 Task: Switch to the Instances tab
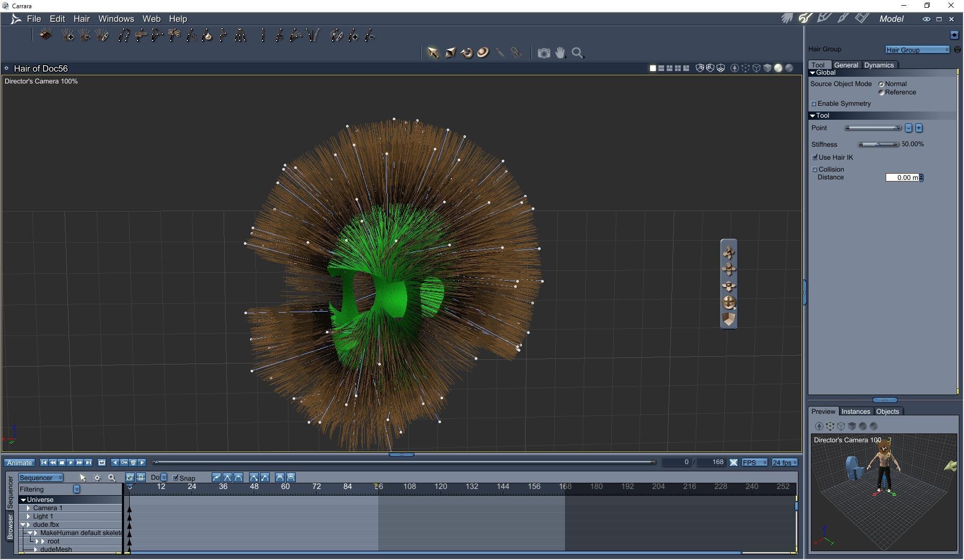(x=855, y=412)
